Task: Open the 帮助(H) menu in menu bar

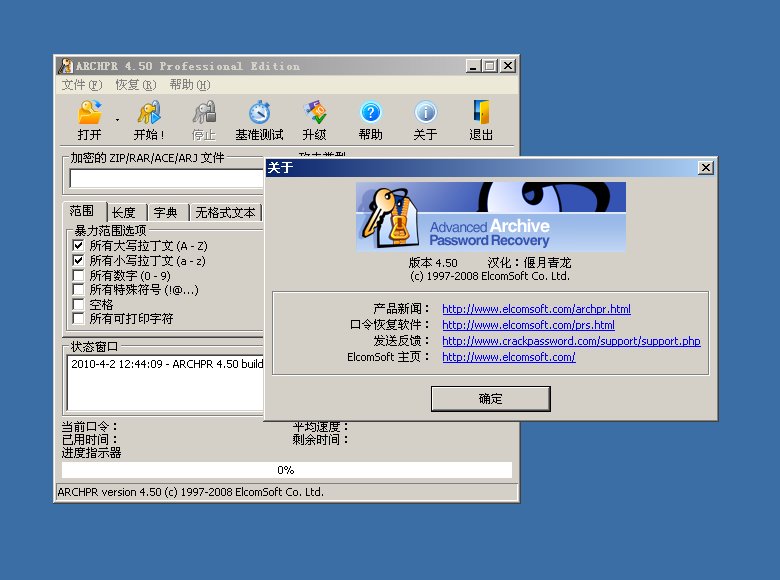Action: click(190, 85)
